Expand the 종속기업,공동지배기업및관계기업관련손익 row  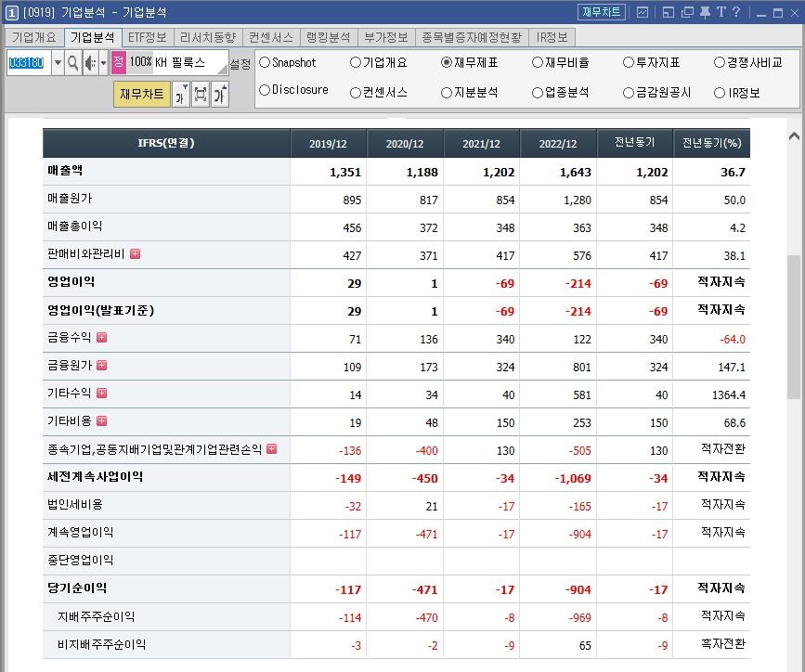[272, 448]
